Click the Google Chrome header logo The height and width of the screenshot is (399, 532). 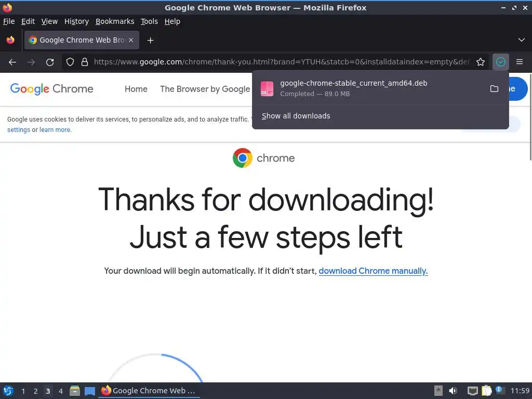[x=51, y=89]
